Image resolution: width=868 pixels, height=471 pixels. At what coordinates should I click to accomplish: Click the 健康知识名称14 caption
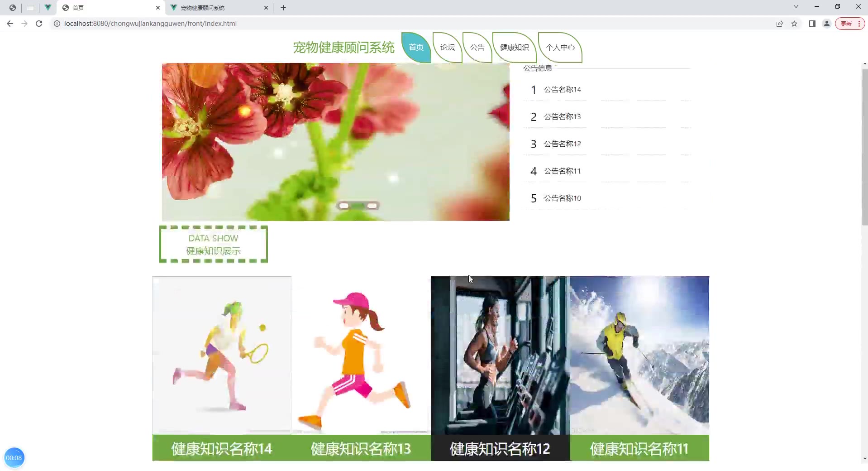(222, 448)
